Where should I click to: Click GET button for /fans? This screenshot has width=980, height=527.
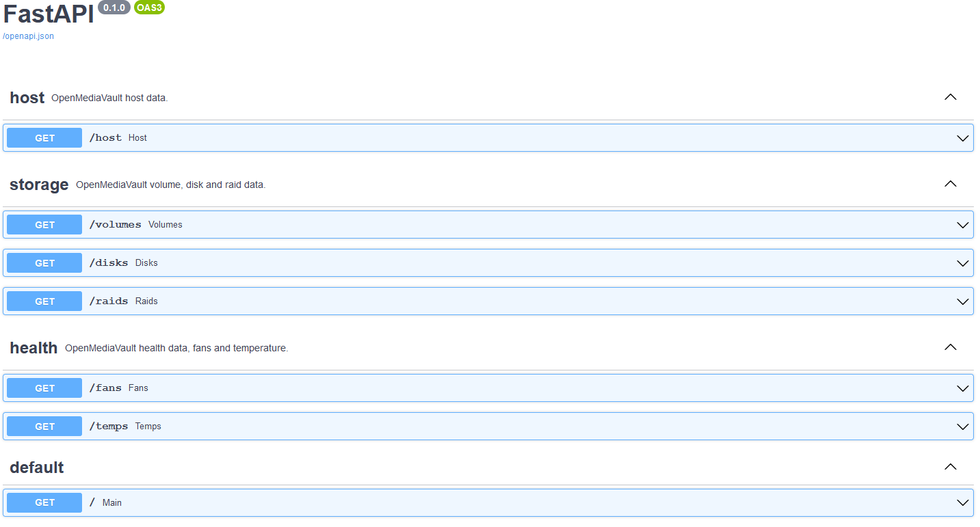click(x=44, y=388)
